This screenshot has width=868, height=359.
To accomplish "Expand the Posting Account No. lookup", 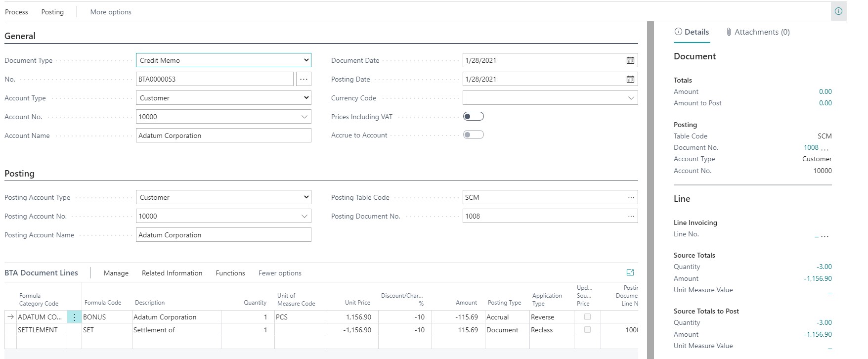I will click(304, 216).
